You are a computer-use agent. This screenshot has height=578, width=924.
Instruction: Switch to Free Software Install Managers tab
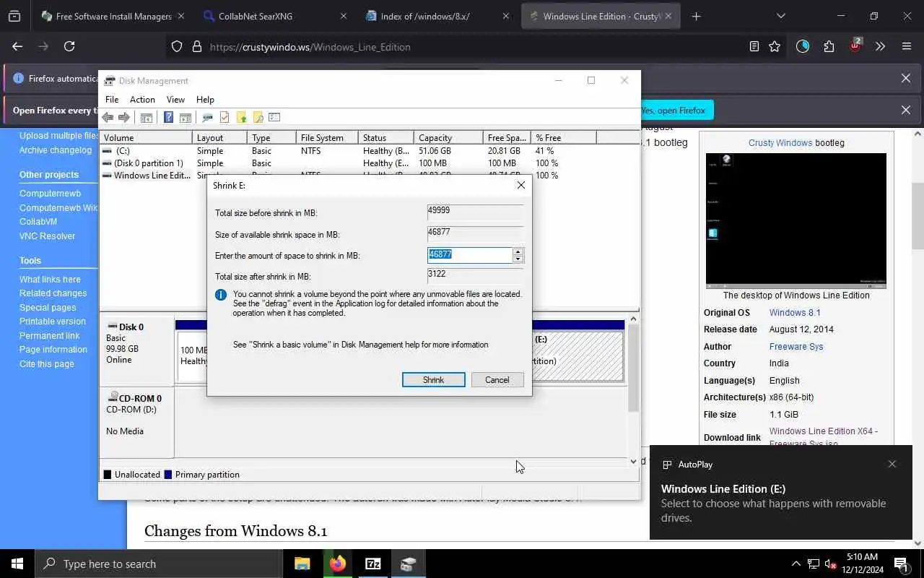pyautogui.click(x=113, y=16)
